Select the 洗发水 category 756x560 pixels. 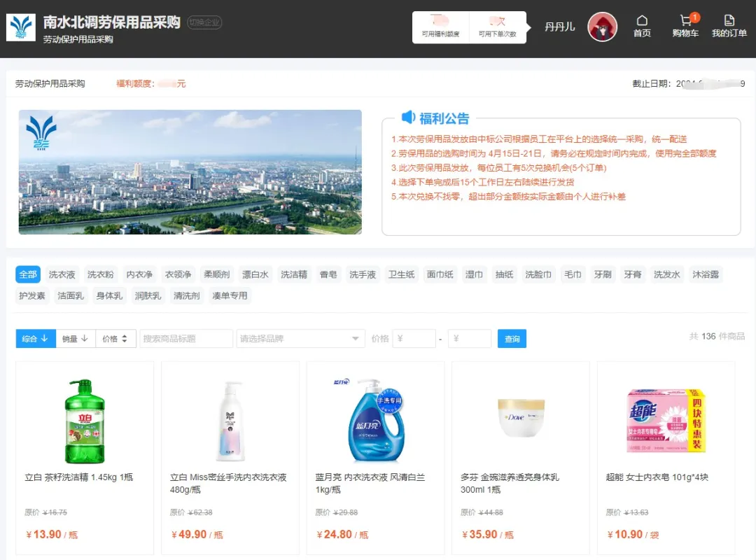pyautogui.click(x=667, y=274)
